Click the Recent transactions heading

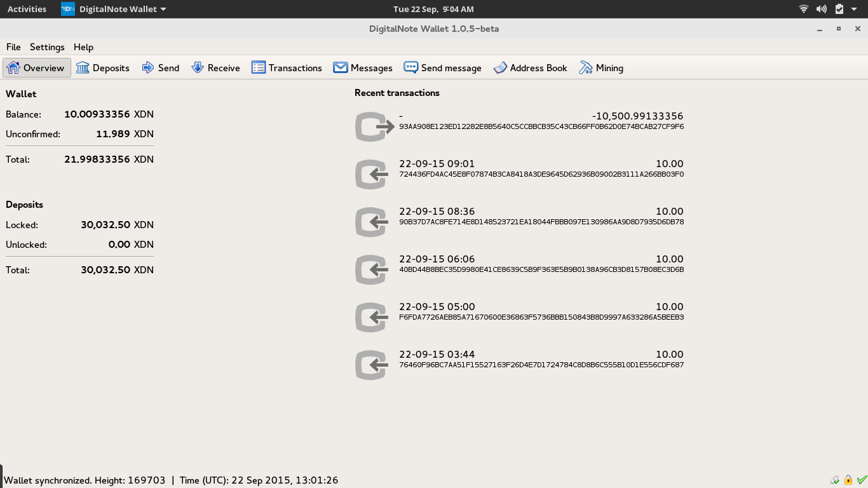tap(397, 93)
